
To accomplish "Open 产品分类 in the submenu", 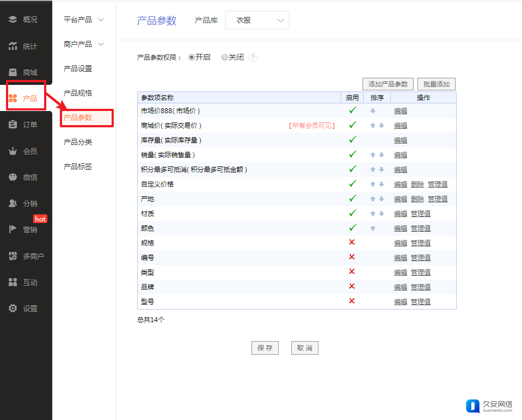I will [x=78, y=142].
